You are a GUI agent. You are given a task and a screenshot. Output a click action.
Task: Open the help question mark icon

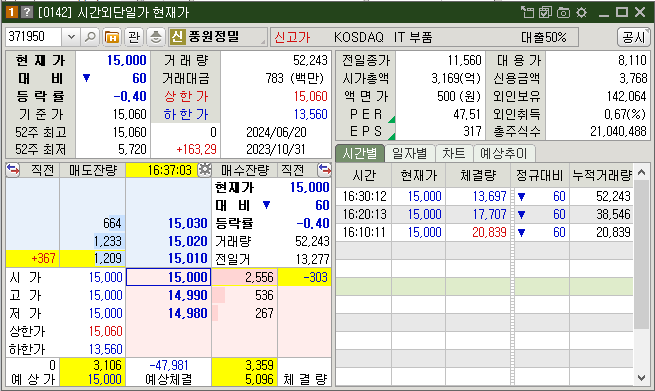[x=27, y=12]
